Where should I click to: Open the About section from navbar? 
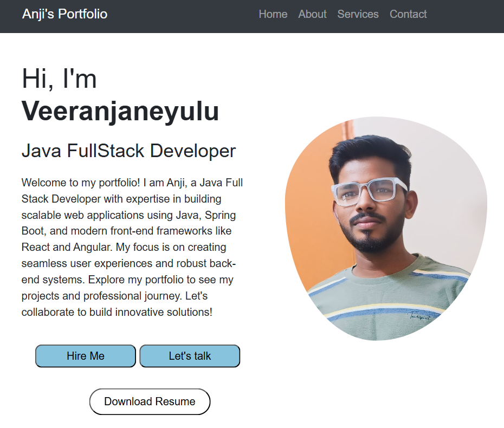coord(312,14)
